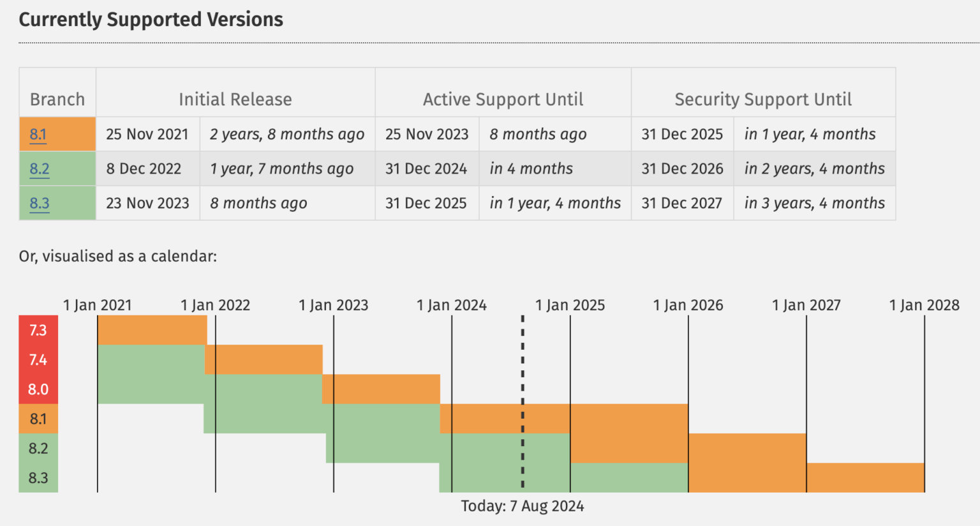
Task: Open the 8.3 branch link
Action: click(x=39, y=204)
